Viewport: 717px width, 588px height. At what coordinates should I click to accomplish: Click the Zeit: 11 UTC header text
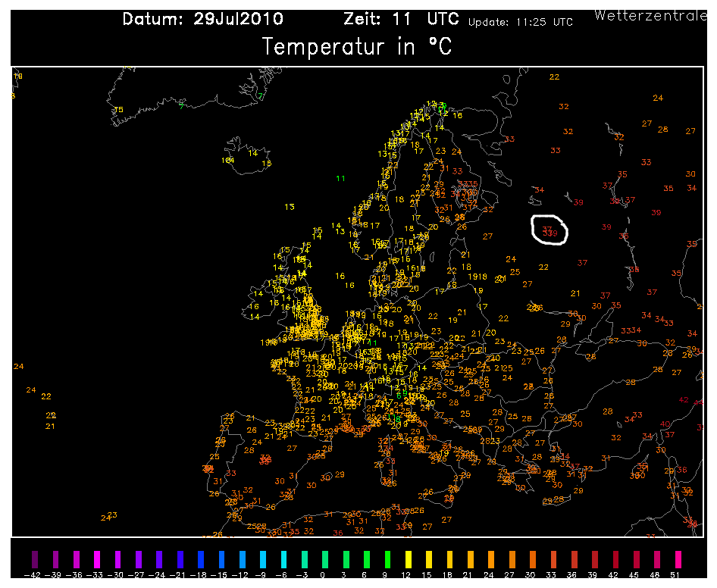(x=401, y=19)
